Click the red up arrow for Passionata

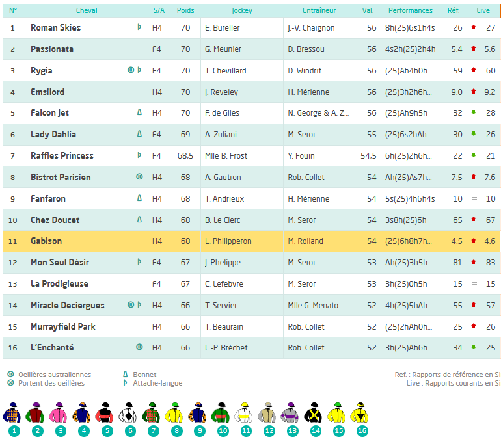pos(474,49)
